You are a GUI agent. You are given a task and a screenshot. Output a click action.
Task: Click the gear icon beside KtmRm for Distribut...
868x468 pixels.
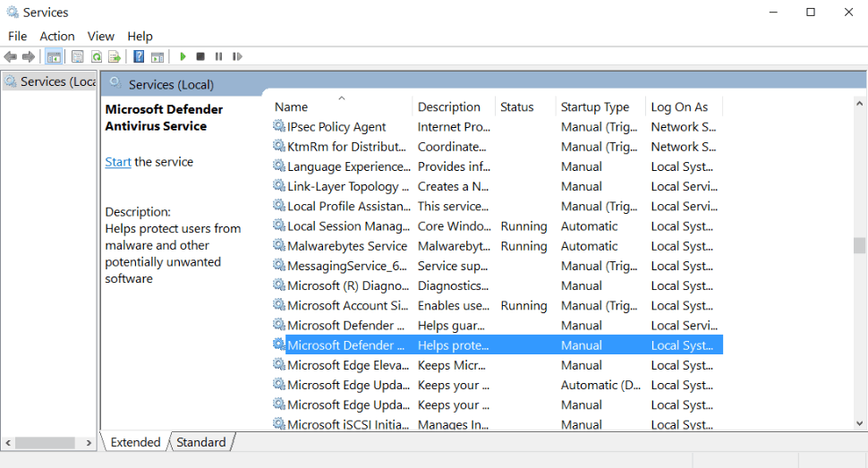[x=279, y=146]
